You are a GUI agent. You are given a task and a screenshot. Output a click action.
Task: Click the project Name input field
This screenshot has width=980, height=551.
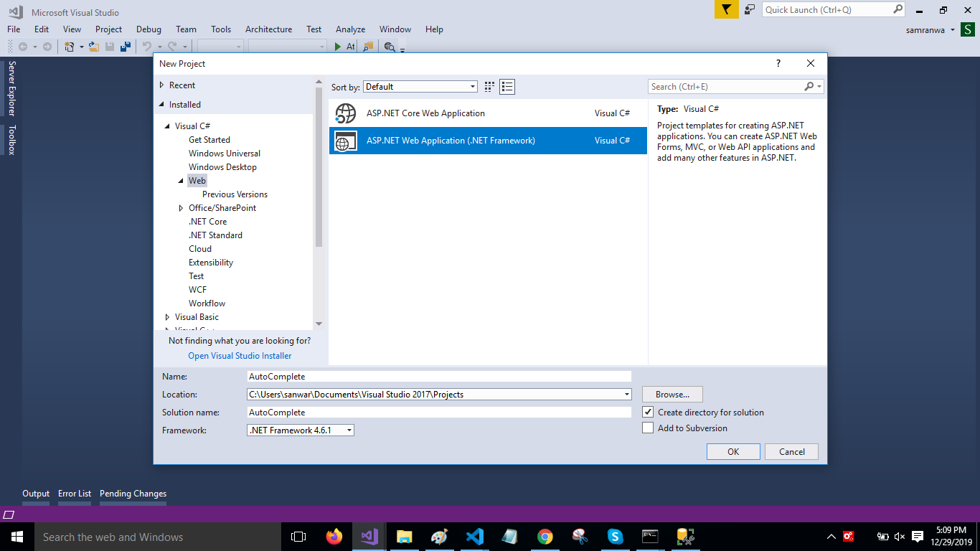click(438, 377)
